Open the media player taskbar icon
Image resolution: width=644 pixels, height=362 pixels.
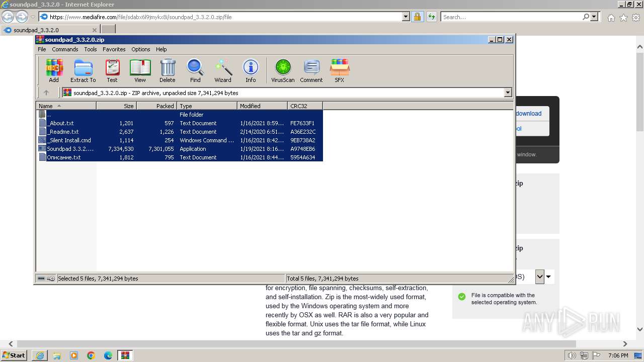[74, 355]
